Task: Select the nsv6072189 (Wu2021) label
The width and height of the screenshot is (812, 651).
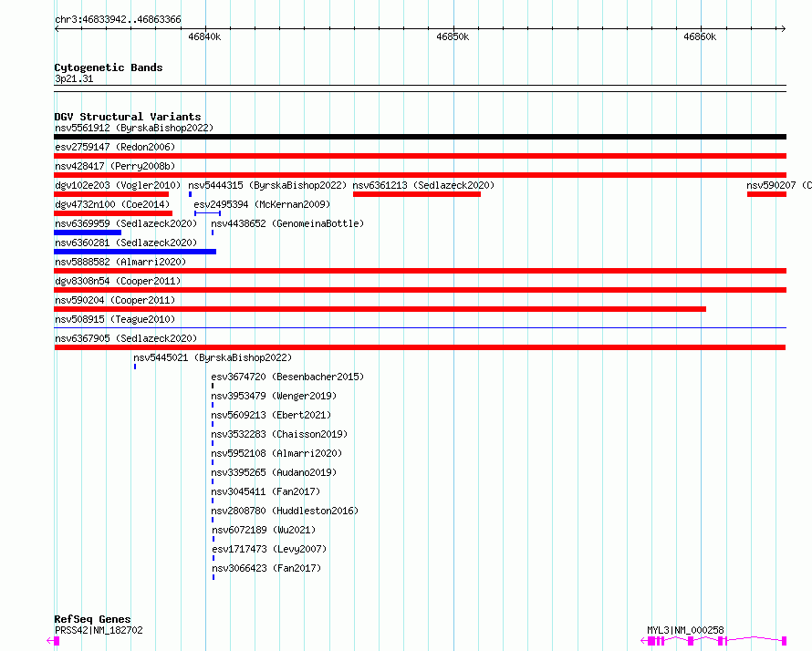Action: pyautogui.click(x=264, y=530)
